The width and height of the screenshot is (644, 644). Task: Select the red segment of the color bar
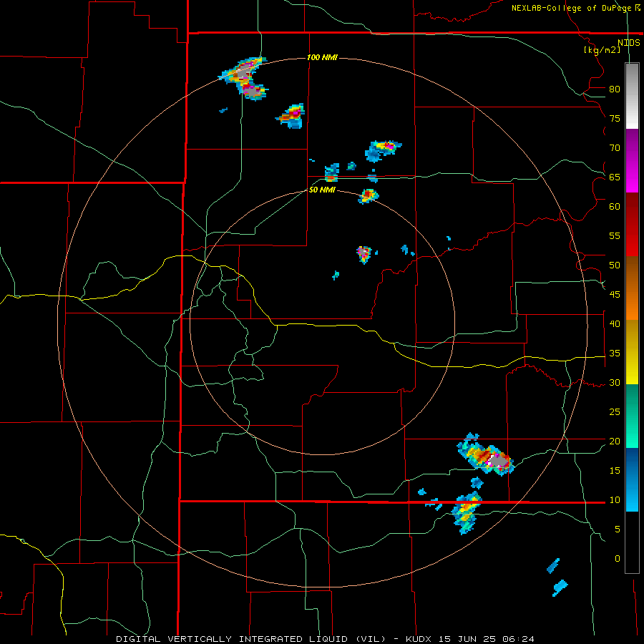coord(632,224)
